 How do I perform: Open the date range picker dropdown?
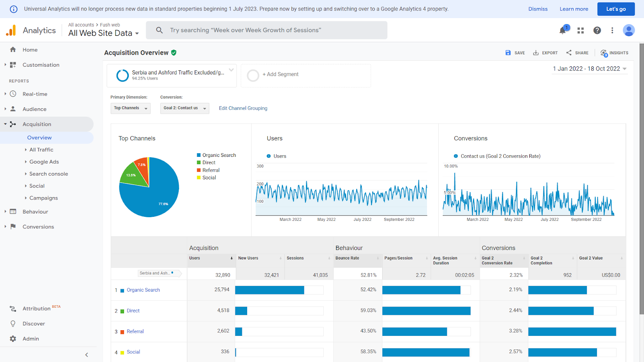[x=590, y=69]
